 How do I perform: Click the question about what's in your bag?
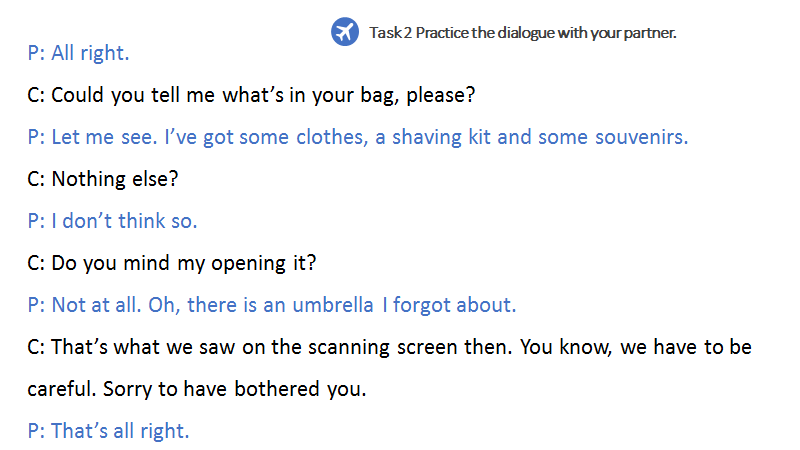pyautogui.click(x=252, y=95)
